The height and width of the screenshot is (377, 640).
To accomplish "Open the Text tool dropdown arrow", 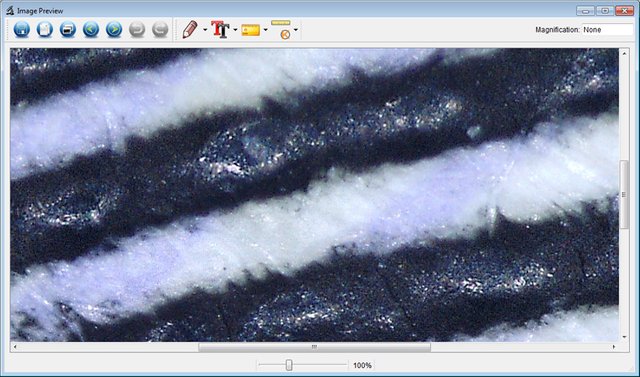I will 235,29.
